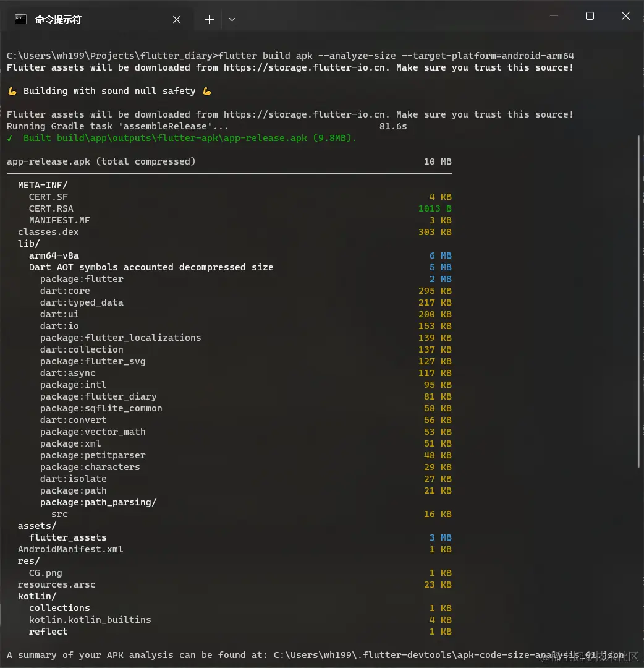Image resolution: width=644 pixels, height=668 pixels.
Task: Click the package:intl row
Action: [x=245, y=385]
